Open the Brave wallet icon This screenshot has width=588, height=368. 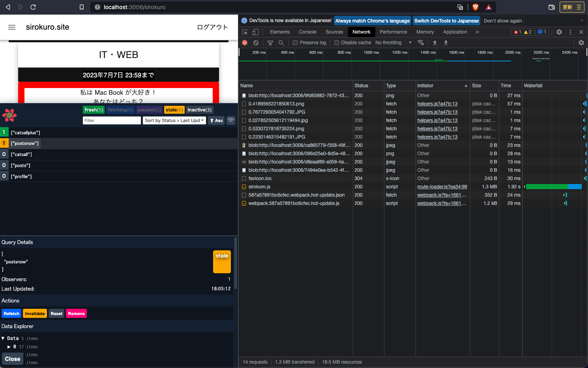click(552, 7)
